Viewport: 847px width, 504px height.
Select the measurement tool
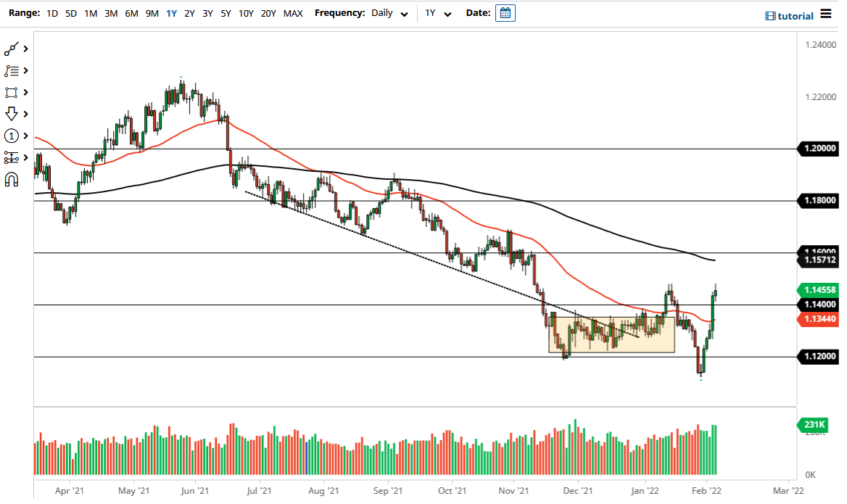[x=12, y=157]
